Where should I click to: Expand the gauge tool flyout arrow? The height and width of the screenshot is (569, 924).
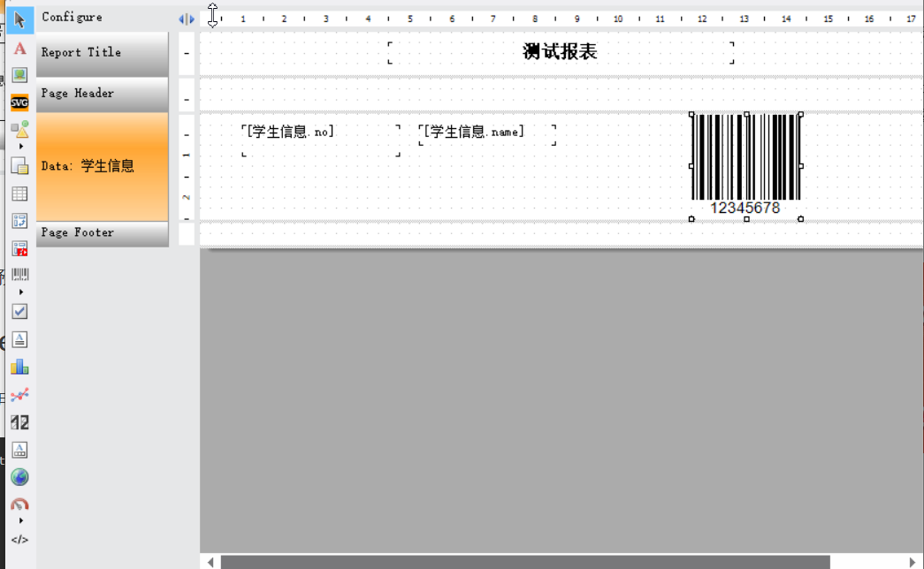point(21,520)
